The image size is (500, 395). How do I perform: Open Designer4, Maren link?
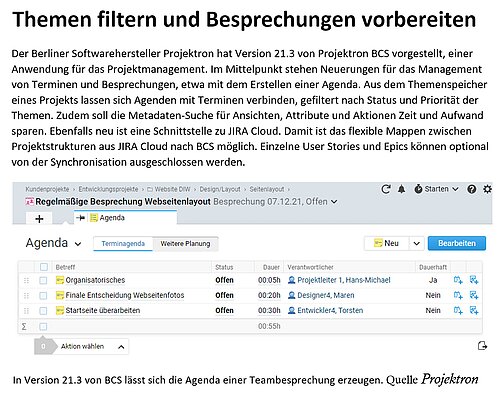click(326, 295)
